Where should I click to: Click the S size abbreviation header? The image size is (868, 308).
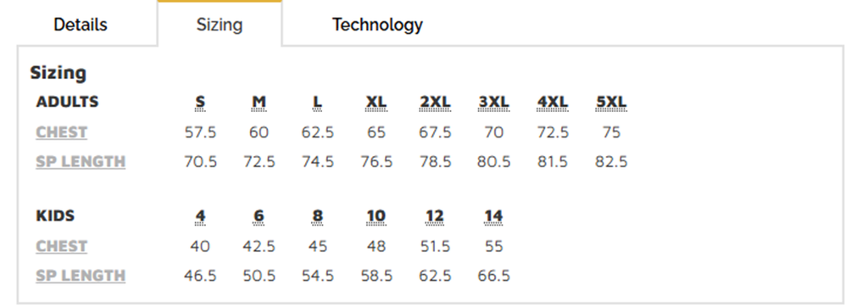200,103
